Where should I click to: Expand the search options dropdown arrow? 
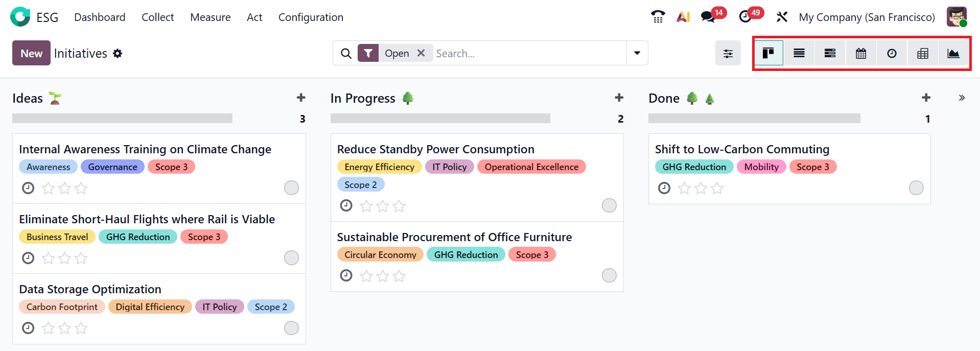point(637,53)
